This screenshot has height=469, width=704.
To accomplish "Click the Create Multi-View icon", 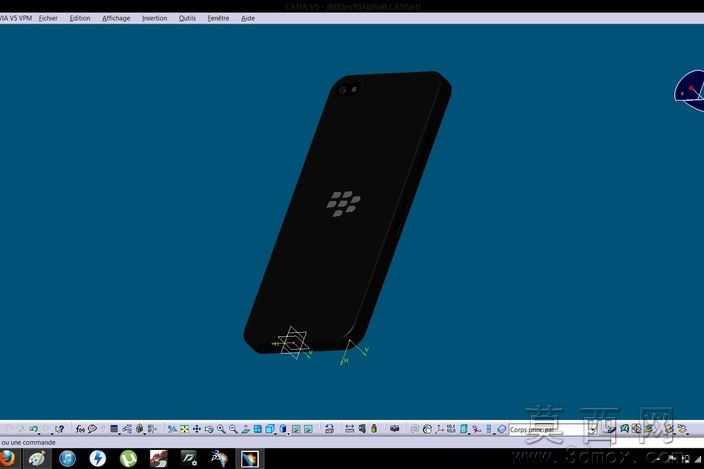I will pos(257,429).
